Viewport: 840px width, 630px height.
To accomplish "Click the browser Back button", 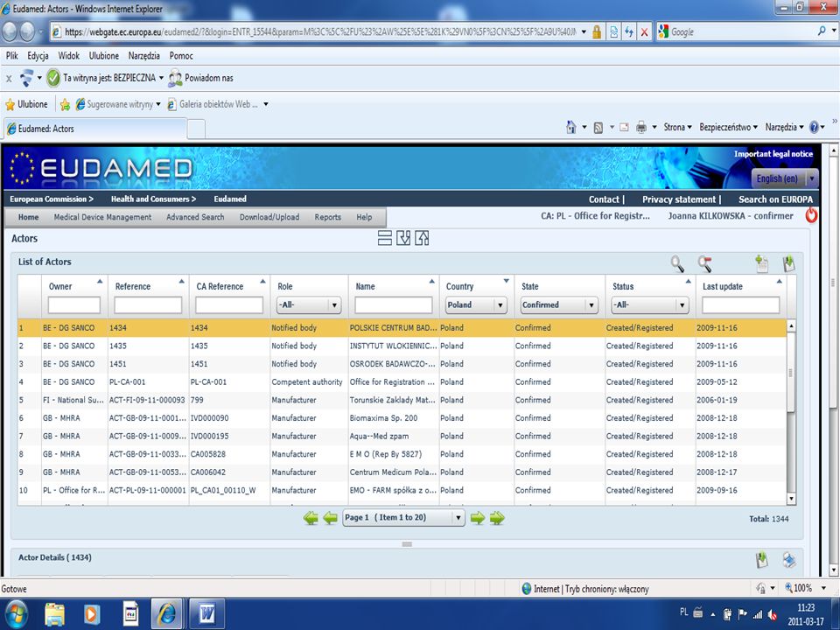I will pyautogui.click(x=10, y=31).
